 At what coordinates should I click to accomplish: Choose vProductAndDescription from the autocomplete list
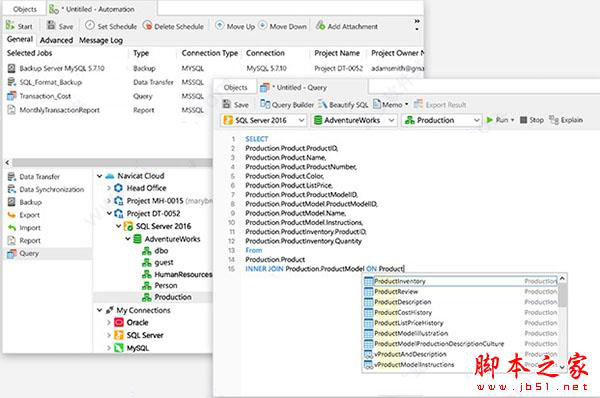461,354
